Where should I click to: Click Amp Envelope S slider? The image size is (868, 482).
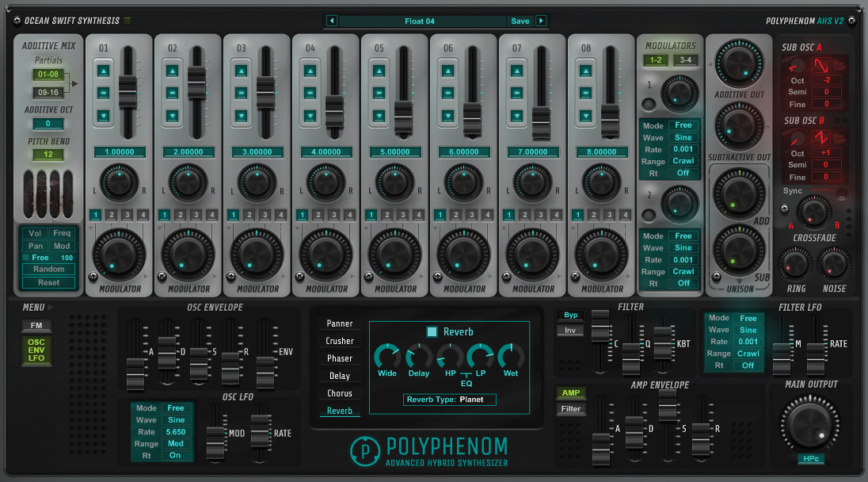668,405
